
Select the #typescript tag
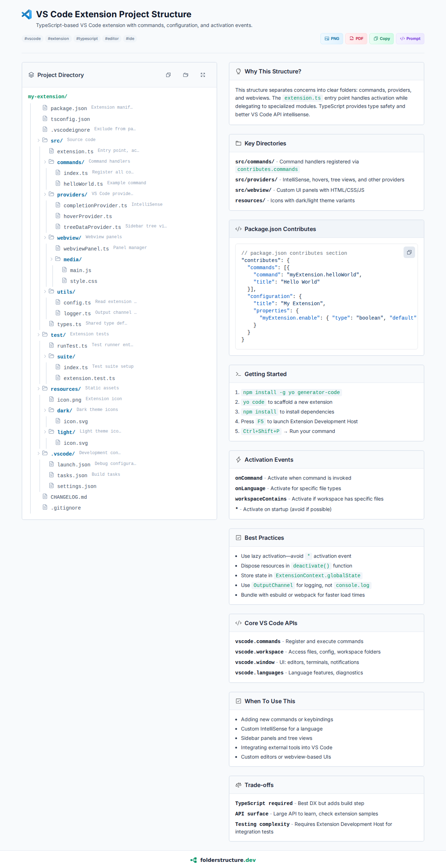click(87, 39)
